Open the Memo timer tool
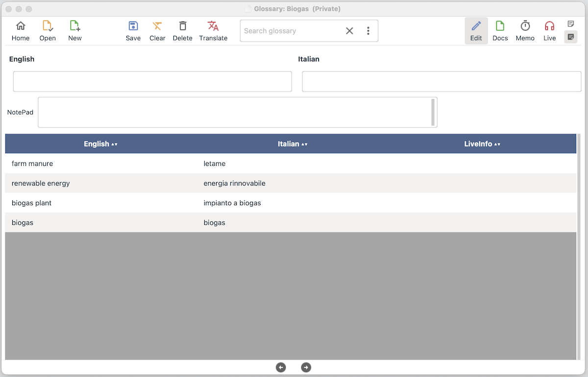This screenshot has height=377, width=588. [x=525, y=31]
